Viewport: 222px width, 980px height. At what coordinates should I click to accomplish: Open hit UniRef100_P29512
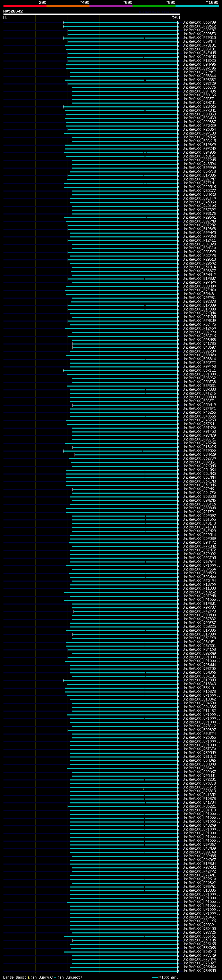coord(199,26)
